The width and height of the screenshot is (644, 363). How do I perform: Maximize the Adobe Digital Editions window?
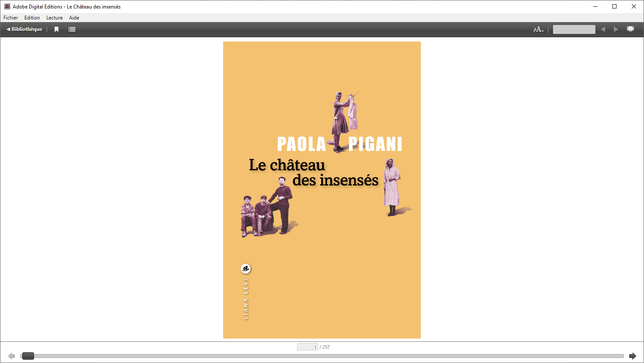(614, 6)
